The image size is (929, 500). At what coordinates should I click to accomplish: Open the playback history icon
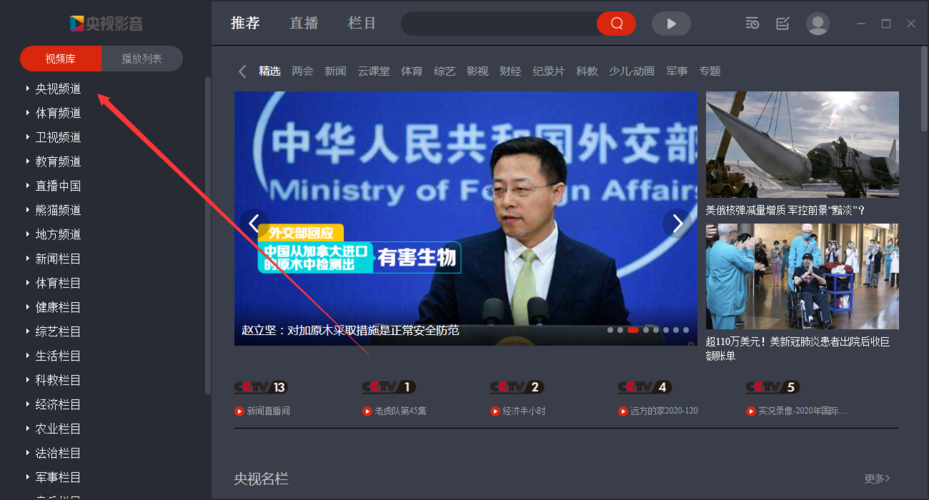click(x=752, y=23)
